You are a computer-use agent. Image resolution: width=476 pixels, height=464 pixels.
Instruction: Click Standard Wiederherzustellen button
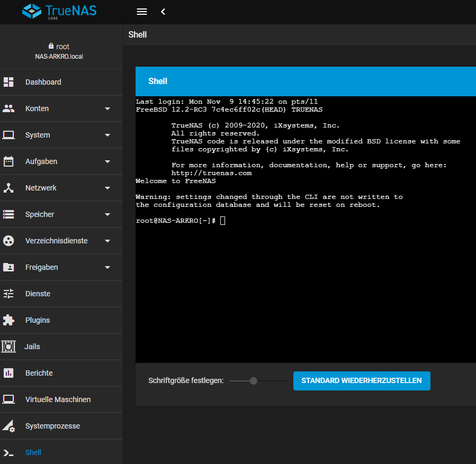(x=362, y=380)
